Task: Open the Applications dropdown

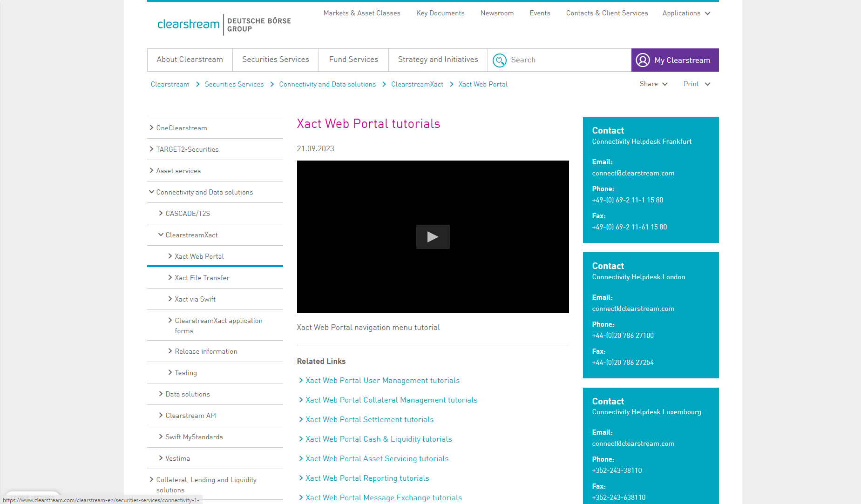Action: tap(685, 13)
